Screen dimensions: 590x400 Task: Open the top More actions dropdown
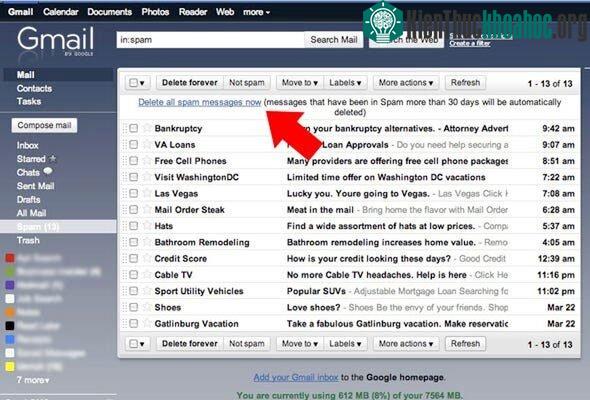click(406, 83)
